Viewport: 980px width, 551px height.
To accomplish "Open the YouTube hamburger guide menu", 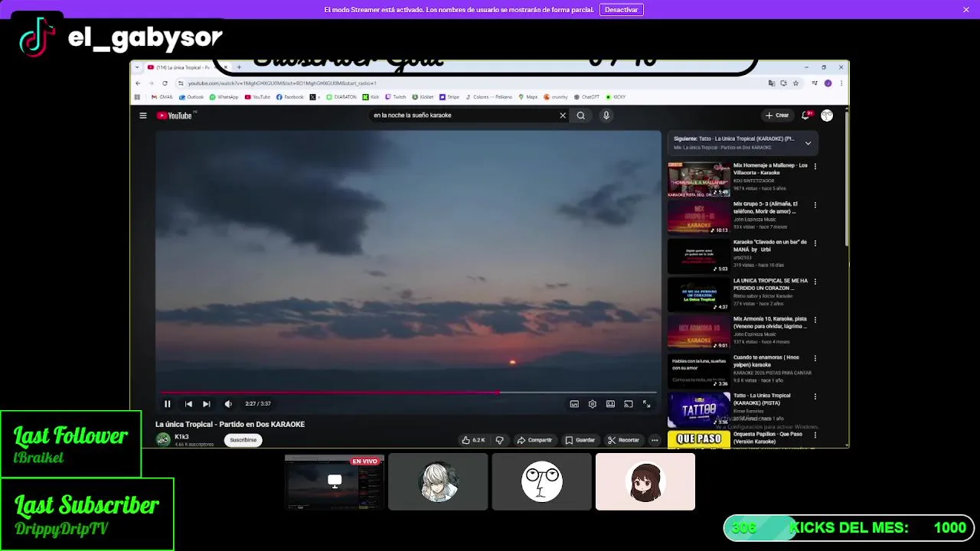I will click(x=142, y=116).
